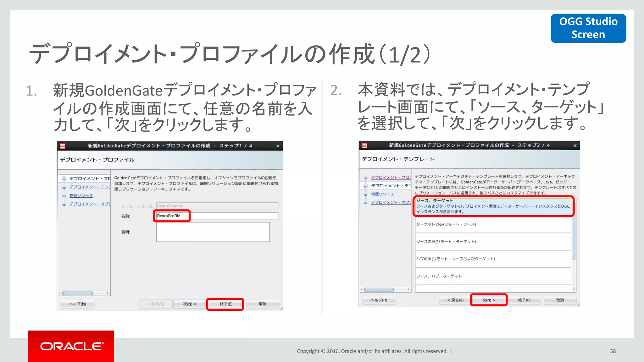The image size is (644, 362).
Task: Click the right arrow of Step 1 sidebar scrollbar
Action: click(108, 293)
